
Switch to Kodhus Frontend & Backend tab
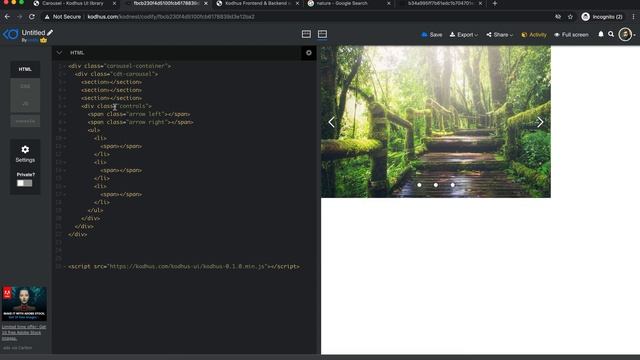(x=256, y=3)
